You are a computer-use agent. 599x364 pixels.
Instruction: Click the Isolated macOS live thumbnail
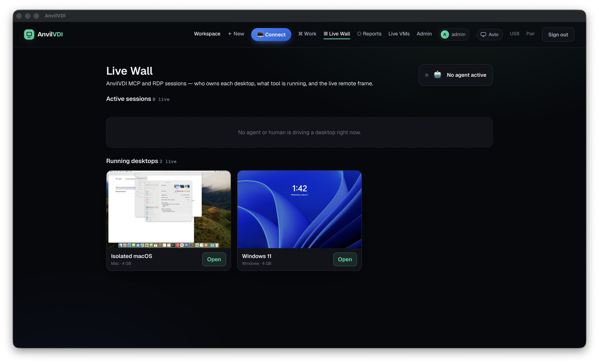click(169, 209)
